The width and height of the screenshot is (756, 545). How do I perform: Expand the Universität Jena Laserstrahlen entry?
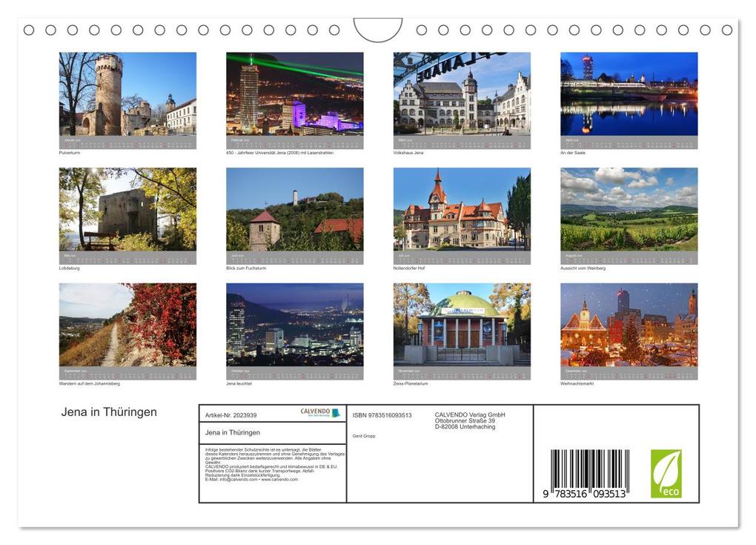tap(294, 96)
